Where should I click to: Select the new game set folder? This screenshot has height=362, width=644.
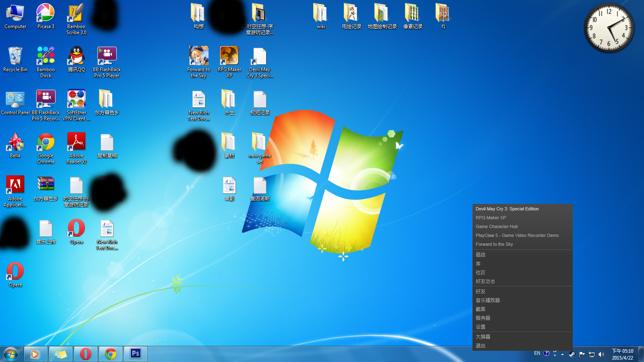click(x=260, y=148)
